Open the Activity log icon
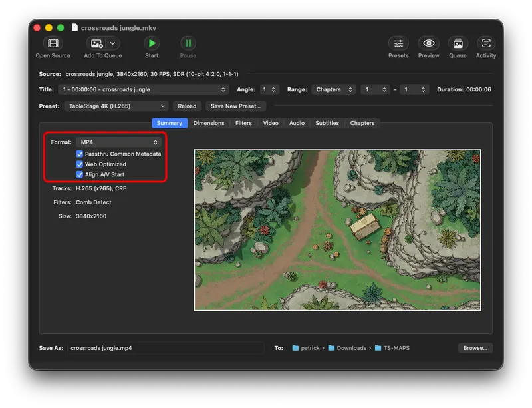Viewport: 532px width, 408px height. coord(486,43)
